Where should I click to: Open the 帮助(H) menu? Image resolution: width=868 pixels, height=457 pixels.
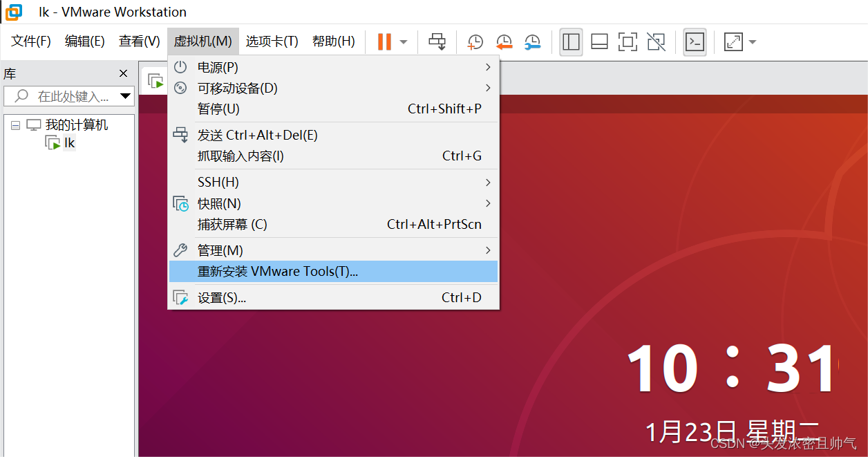point(333,41)
